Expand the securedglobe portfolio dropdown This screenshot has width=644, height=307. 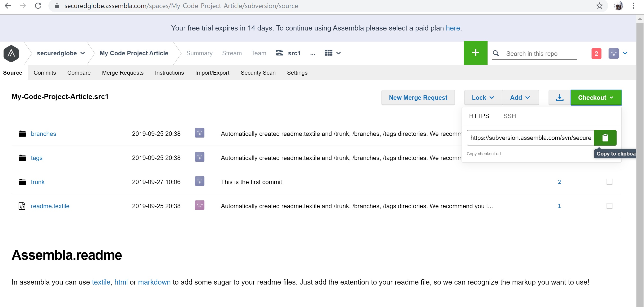pyautogui.click(x=82, y=53)
